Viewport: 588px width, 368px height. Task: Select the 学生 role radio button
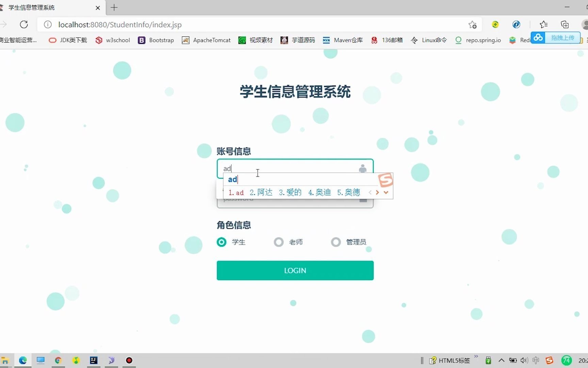pos(221,242)
